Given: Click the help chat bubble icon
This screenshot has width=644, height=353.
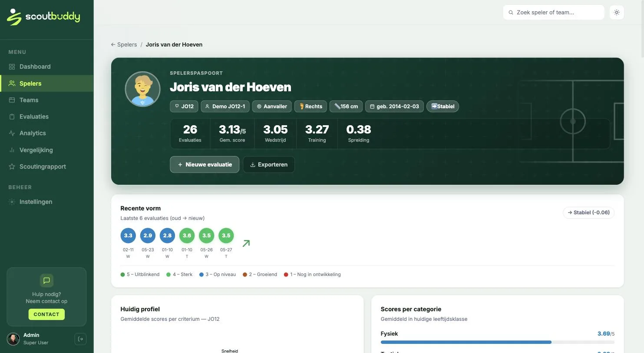Looking at the screenshot, I should tap(46, 280).
